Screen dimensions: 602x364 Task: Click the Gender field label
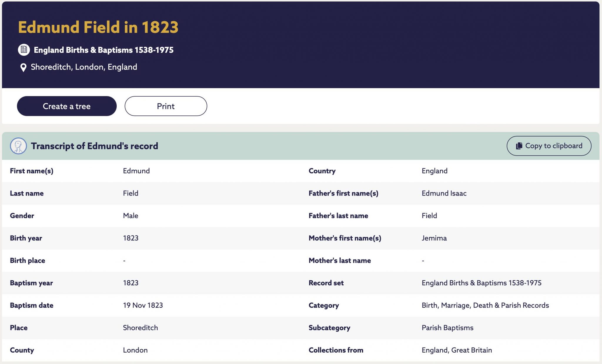click(22, 215)
